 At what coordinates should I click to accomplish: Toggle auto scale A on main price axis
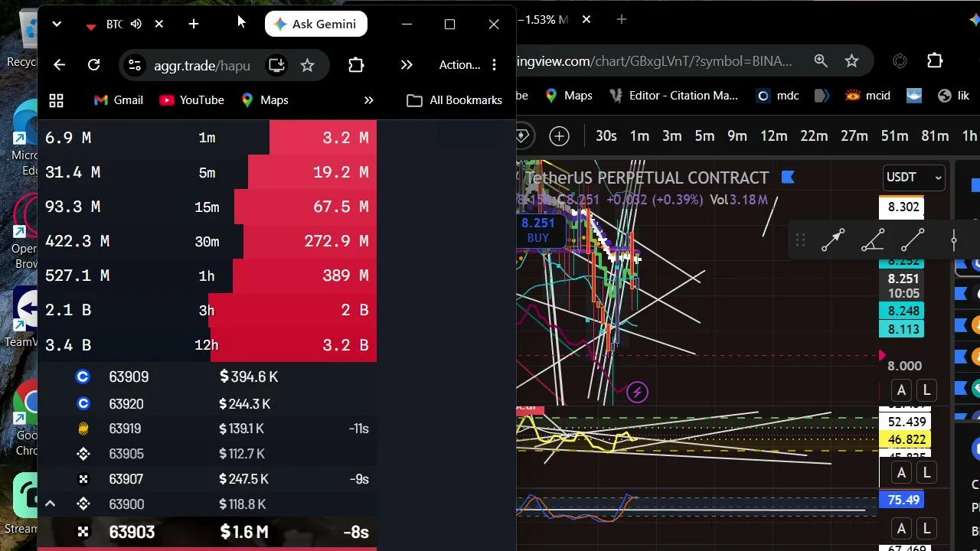[x=901, y=391]
